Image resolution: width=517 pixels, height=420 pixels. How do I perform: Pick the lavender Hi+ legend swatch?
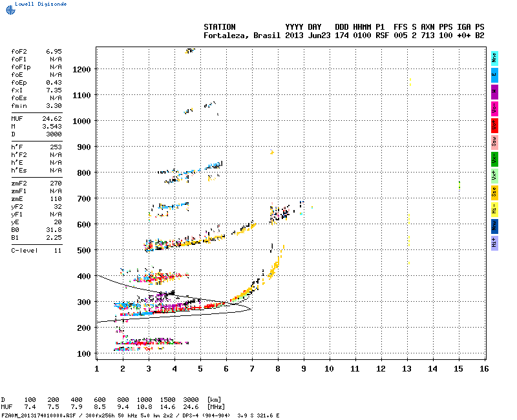(x=494, y=244)
